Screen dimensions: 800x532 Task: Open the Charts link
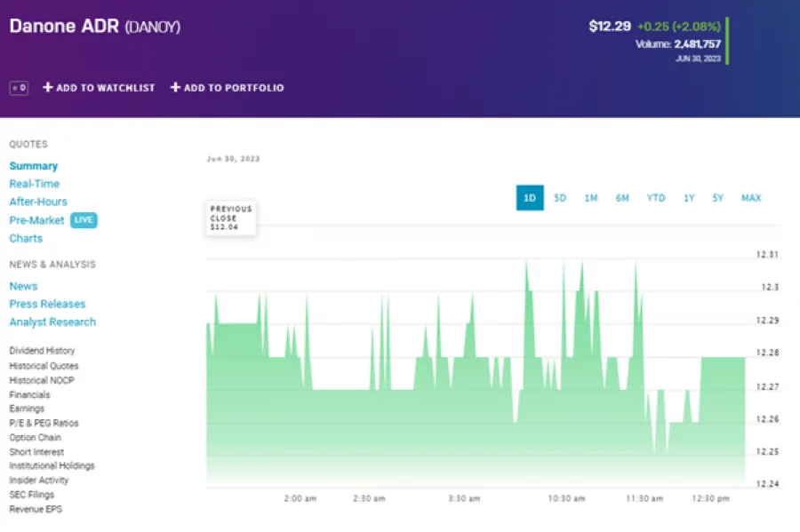(26, 239)
